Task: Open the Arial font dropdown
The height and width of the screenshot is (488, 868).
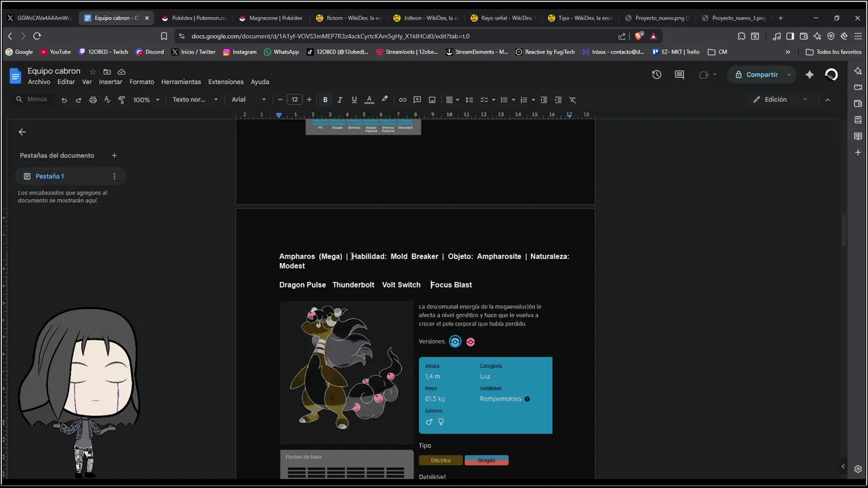Action: tap(248, 100)
